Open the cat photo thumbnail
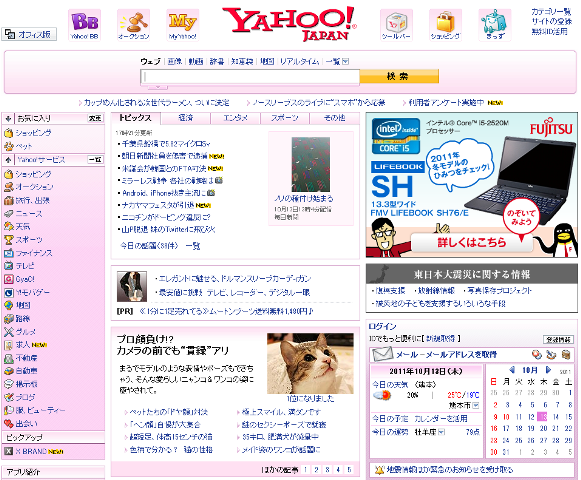 point(310,363)
